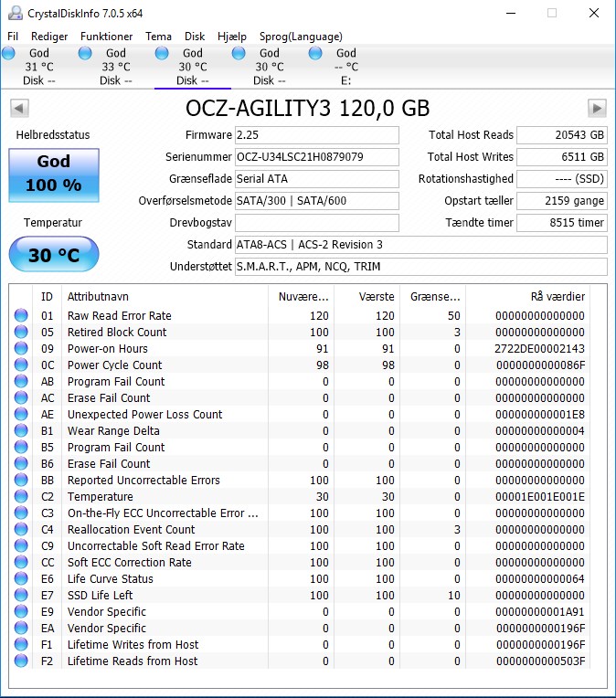Click the Opstart tæller value 2159 gange
The width and height of the screenshot is (616, 698).
pyautogui.click(x=562, y=201)
